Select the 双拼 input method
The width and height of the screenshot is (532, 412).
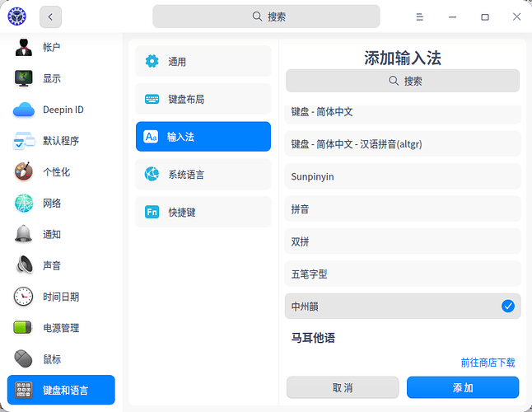tap(403, 241)
